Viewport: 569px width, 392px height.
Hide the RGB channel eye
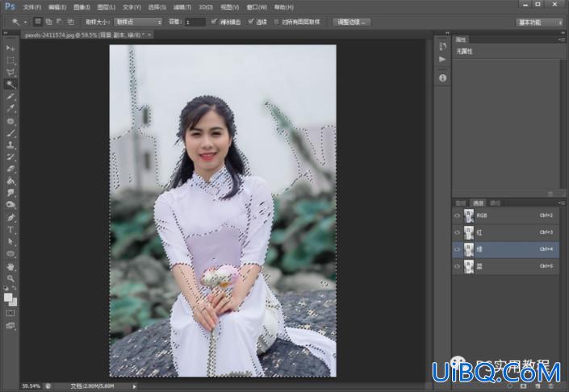[x=458, y=215]
